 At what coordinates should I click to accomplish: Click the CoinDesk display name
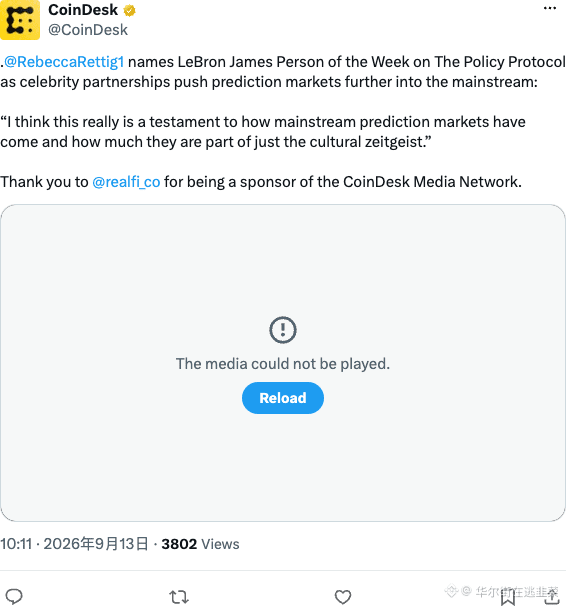83,10
